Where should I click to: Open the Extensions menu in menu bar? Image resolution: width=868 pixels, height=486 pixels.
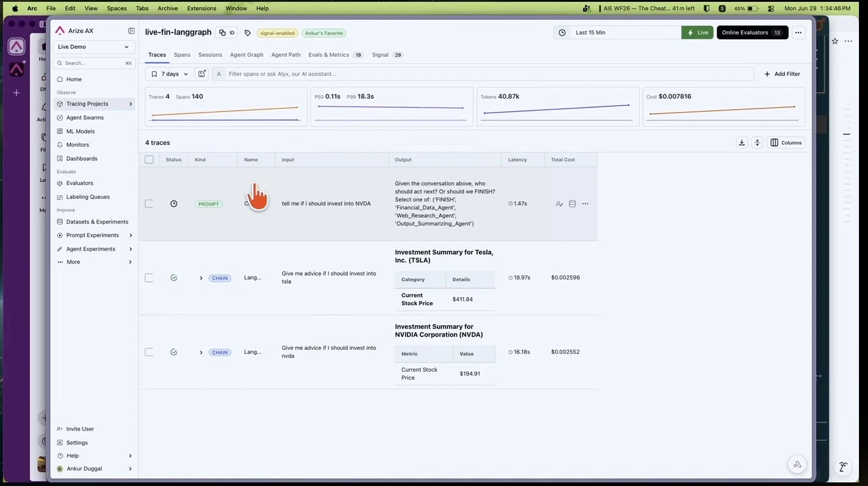tap(201, 8)
